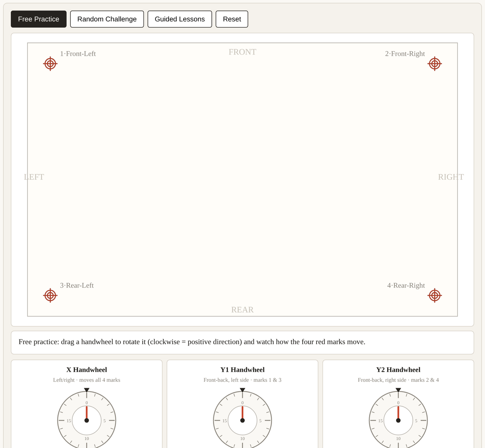This screenshot has width=485, height=448.
Task: Click the Rear-Left red registration mark
Action: [x=50, y=295]
